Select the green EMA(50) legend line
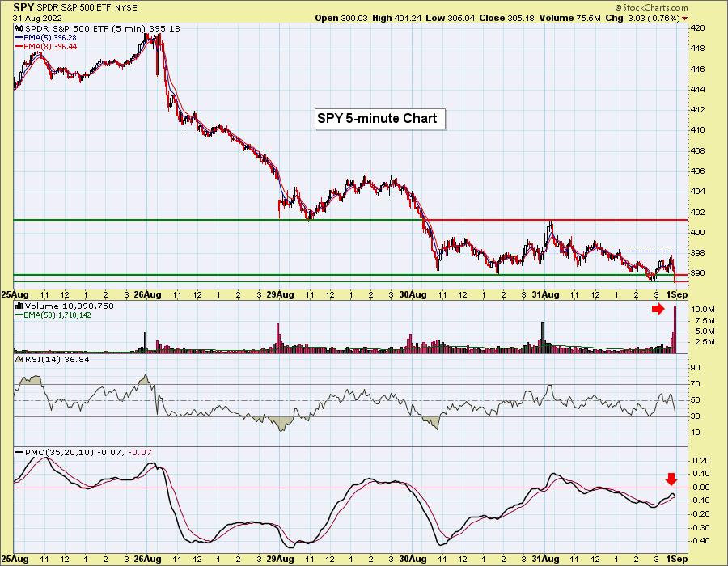Screen dimensions: 728x566 pos(19,315)
